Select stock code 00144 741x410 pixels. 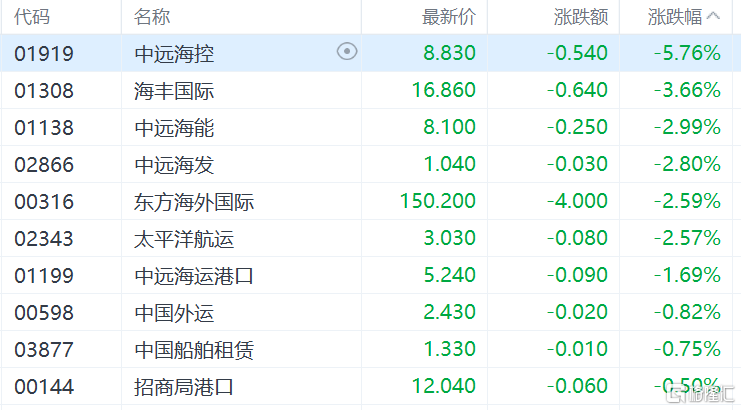pos(44,387)
